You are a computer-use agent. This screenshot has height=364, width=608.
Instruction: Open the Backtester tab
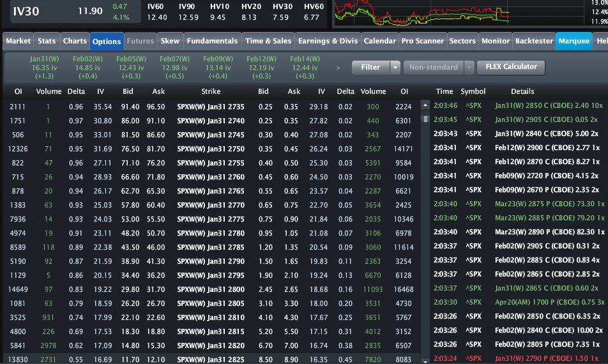pos(533,41)
